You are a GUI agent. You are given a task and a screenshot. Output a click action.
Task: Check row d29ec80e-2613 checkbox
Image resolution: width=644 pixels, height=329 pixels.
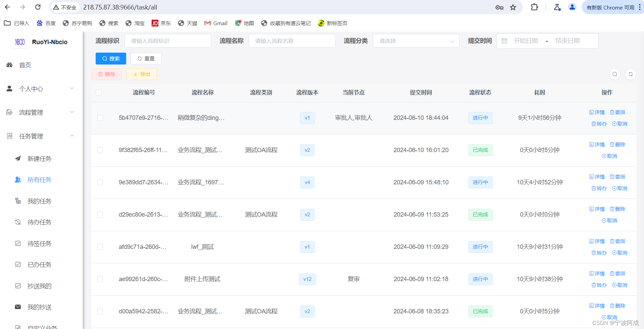point(100,215)
